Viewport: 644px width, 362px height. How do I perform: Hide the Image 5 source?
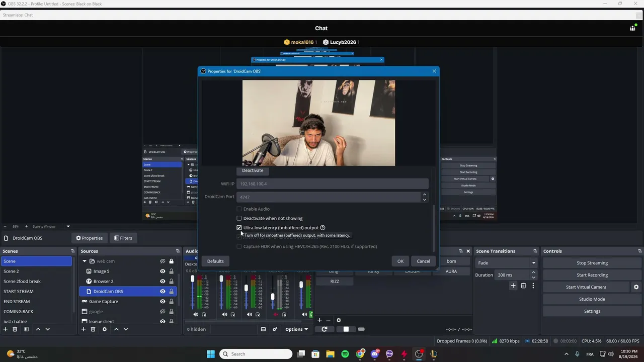(x=163, y=271)
